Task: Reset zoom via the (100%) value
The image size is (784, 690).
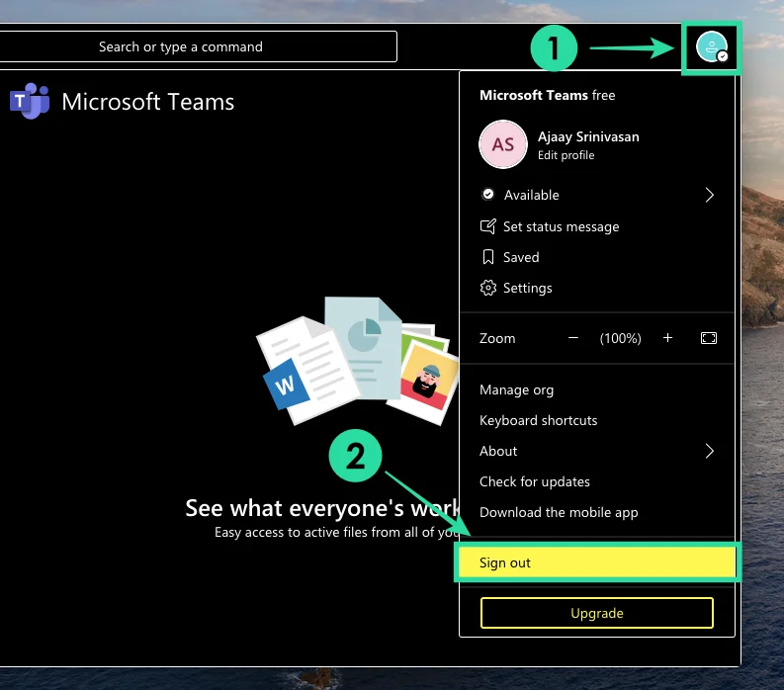Action: pyautogui.click(x=620, y=338)
